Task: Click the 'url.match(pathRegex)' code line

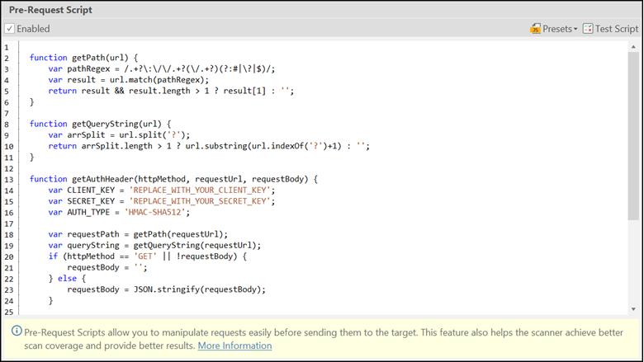Action: (x=129, y=80)
